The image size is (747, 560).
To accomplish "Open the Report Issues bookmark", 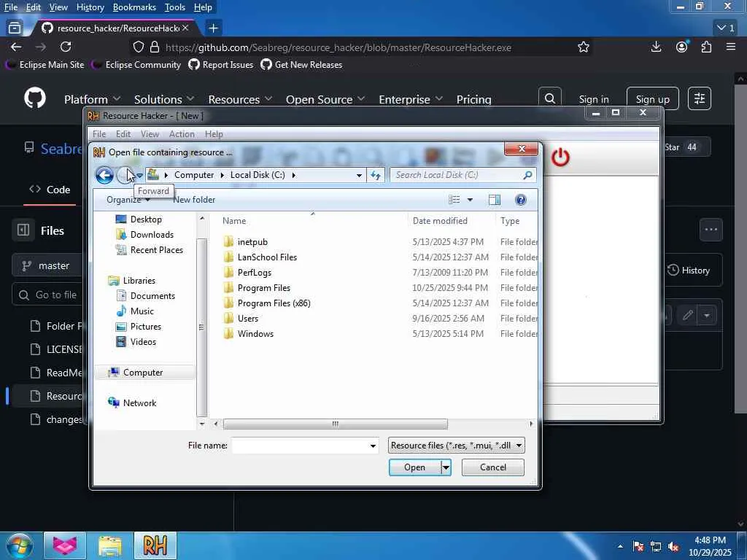I will [221, 64].
